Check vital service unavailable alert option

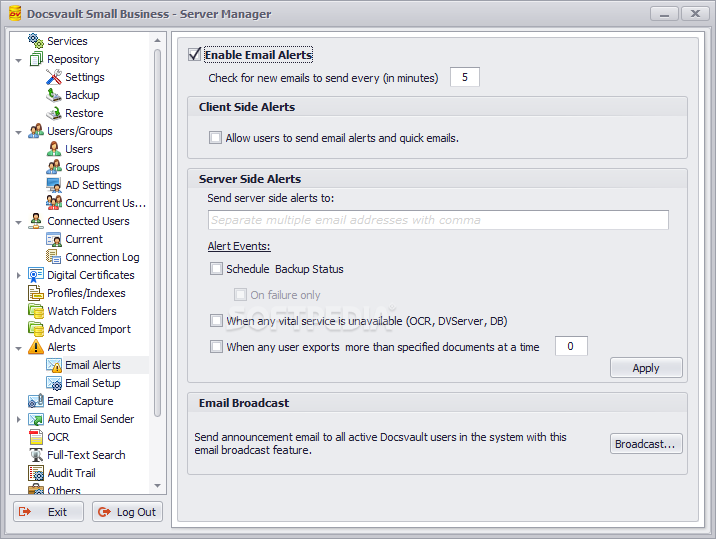[x=216, y=321]
